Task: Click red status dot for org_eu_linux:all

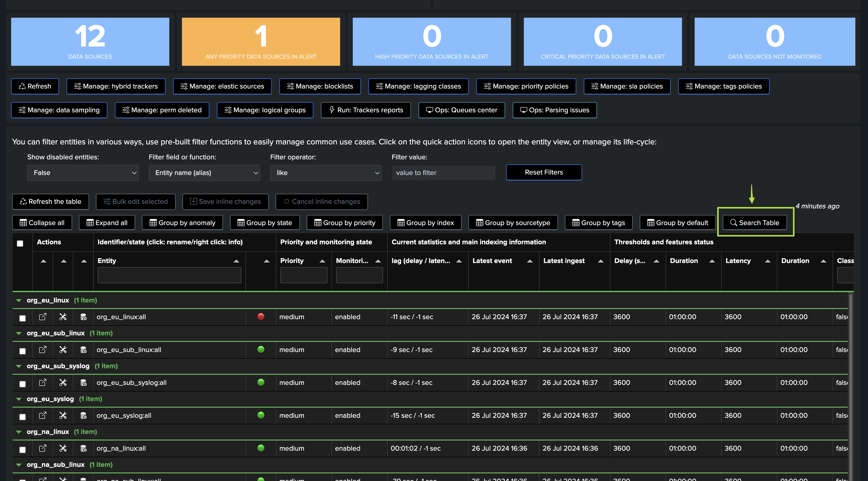Action: [x=261, y=316]
